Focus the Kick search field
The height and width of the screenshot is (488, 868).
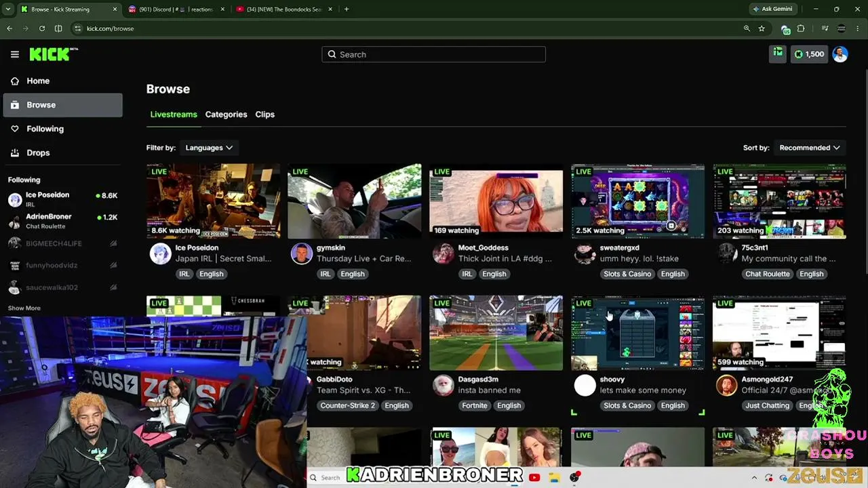[433, 54]
